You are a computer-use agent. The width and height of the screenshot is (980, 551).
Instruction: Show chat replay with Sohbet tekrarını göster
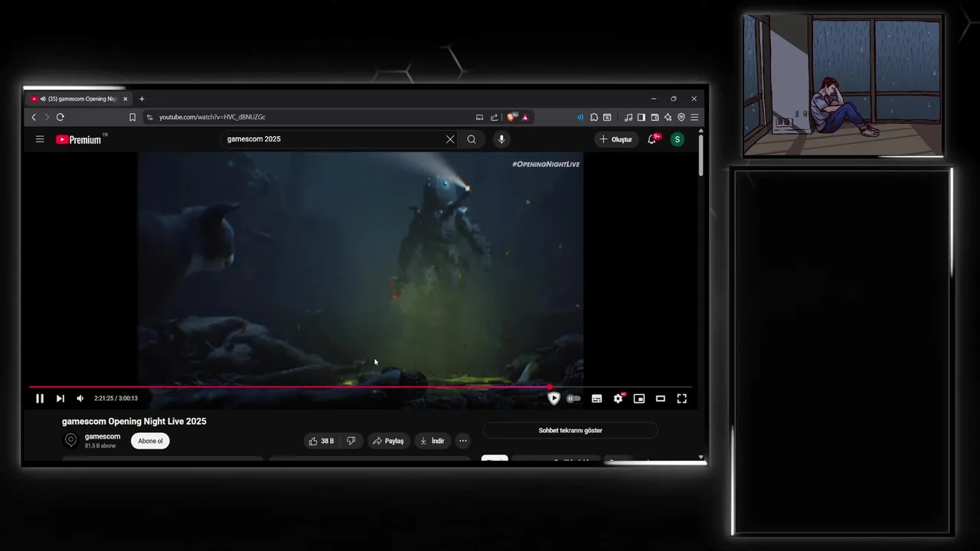click(570, 430)
